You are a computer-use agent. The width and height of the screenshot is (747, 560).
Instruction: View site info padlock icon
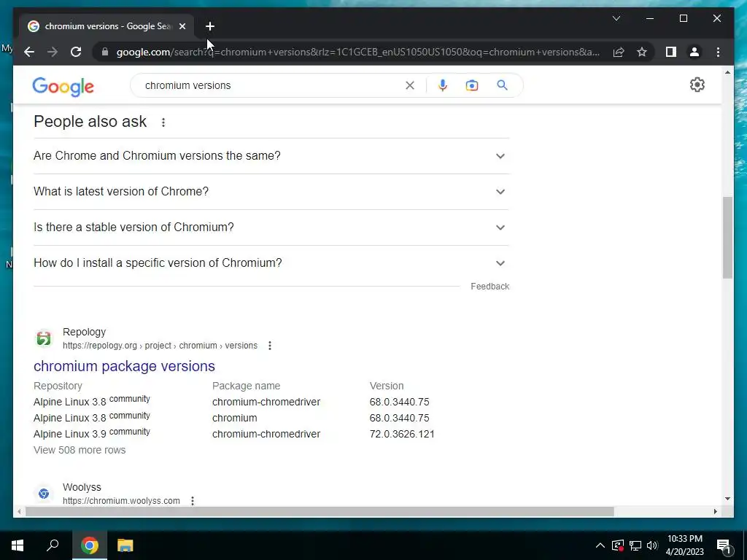tap(105, 52)
